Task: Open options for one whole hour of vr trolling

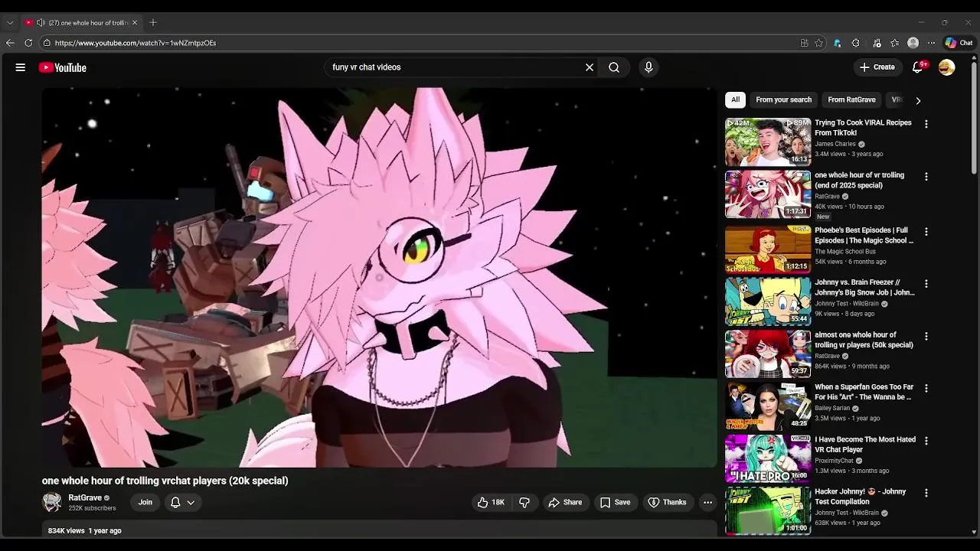Action: (x=926, y=177)
